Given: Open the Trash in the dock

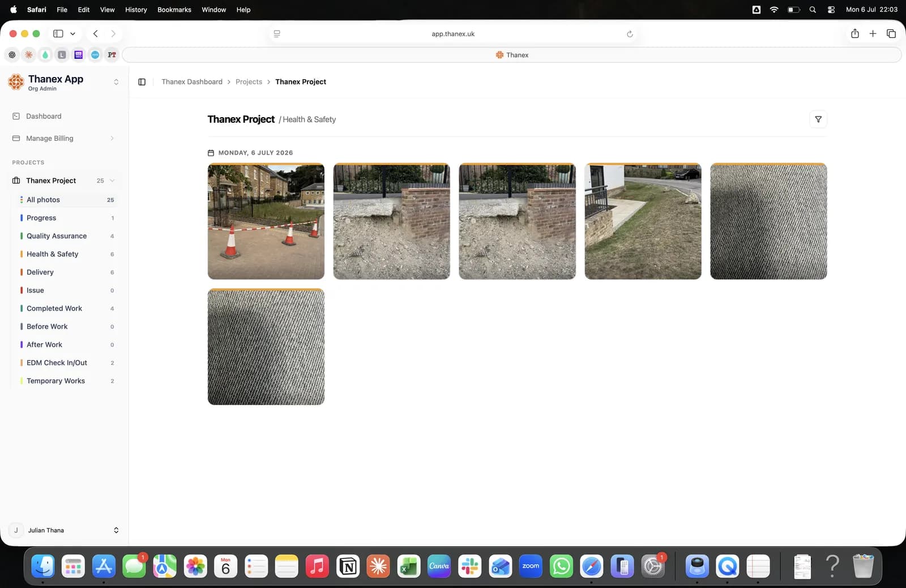Looking at the screenshot, I should click(x=863, y=566).
